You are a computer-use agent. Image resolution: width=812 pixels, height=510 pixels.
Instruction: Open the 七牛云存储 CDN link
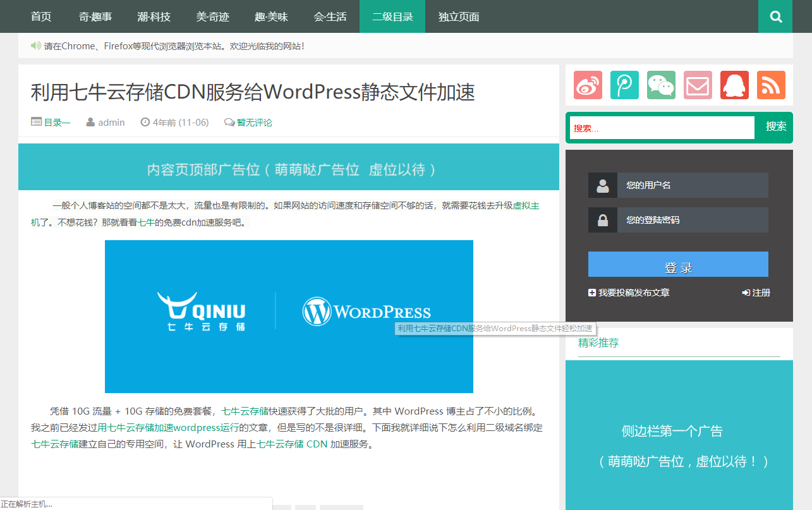point(292,444)
